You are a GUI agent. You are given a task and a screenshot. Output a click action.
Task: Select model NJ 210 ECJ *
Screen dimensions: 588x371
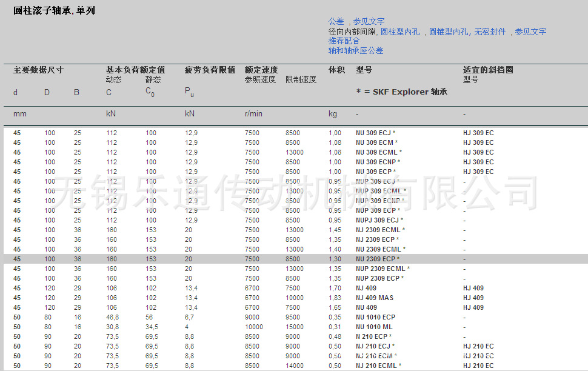coord(375,346)
